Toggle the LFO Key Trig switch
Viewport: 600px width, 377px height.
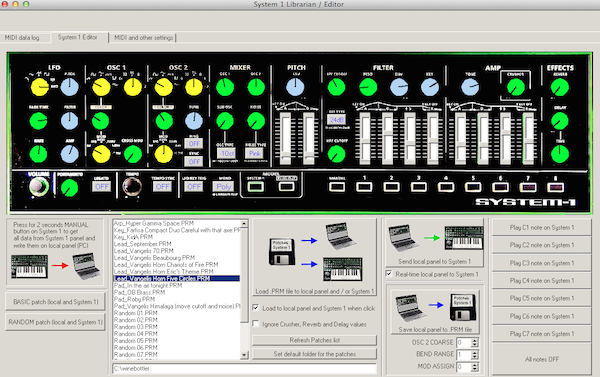pos(193,186)
